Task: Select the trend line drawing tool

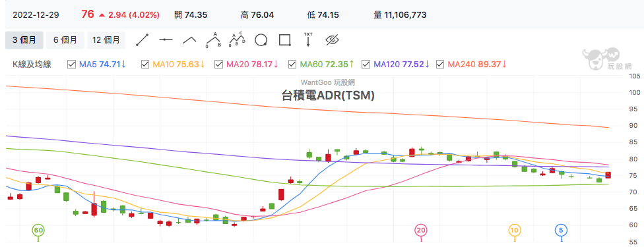Action: pyautogui.click(x=142, y=40)
